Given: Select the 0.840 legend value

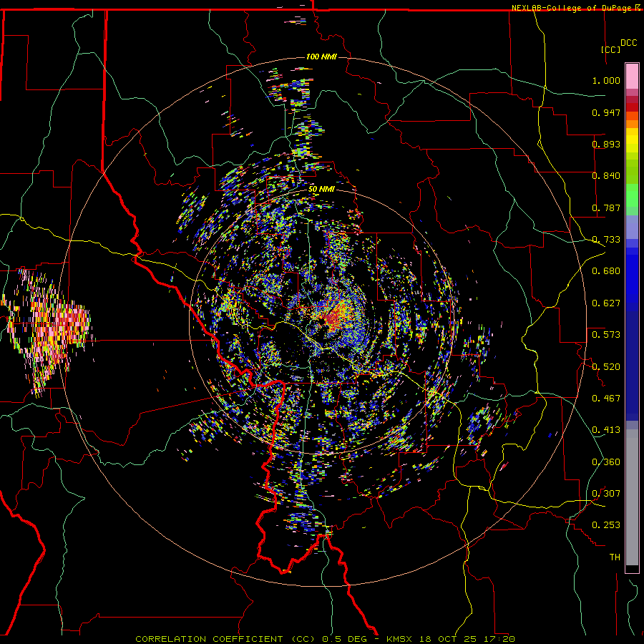Looking at the screenshot, I should [606, 176].
